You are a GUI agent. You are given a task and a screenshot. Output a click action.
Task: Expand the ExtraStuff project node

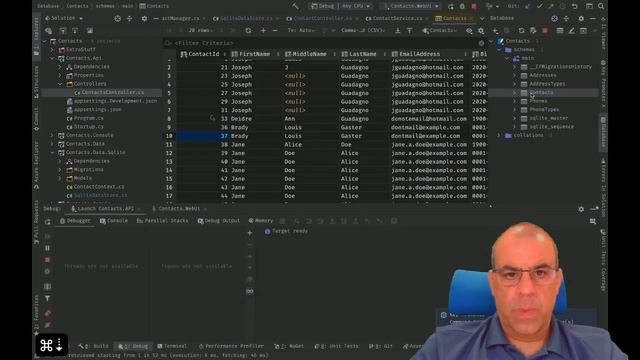coord(52,49)
